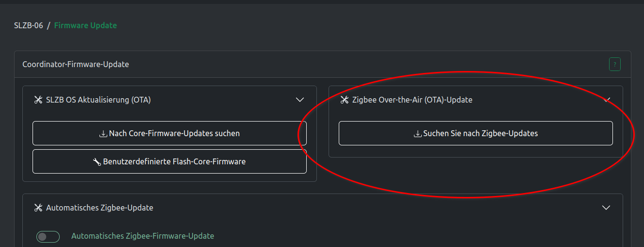Go to SLZB-06 breadcrumb
This screenshot has width=644, height=247.
pos(29,25)
